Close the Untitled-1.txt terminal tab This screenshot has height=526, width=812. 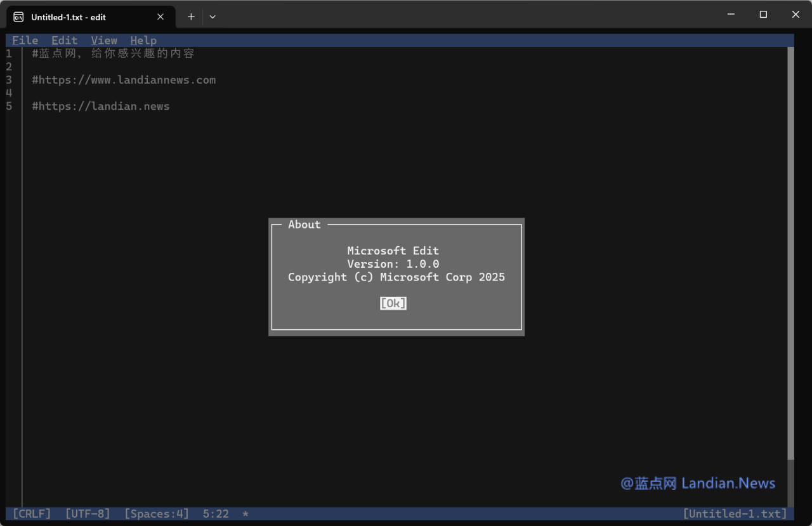(x=160, y=17)
